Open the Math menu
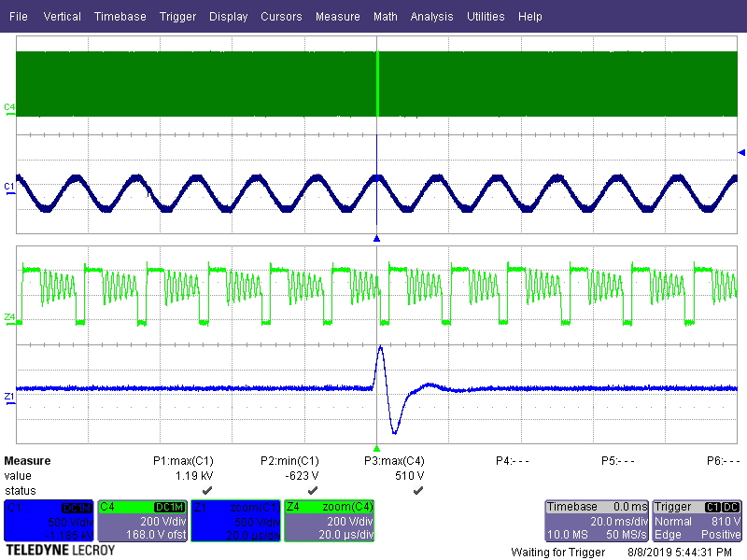The width and height of the screenshot is (747, 560). tap(386, 16)
